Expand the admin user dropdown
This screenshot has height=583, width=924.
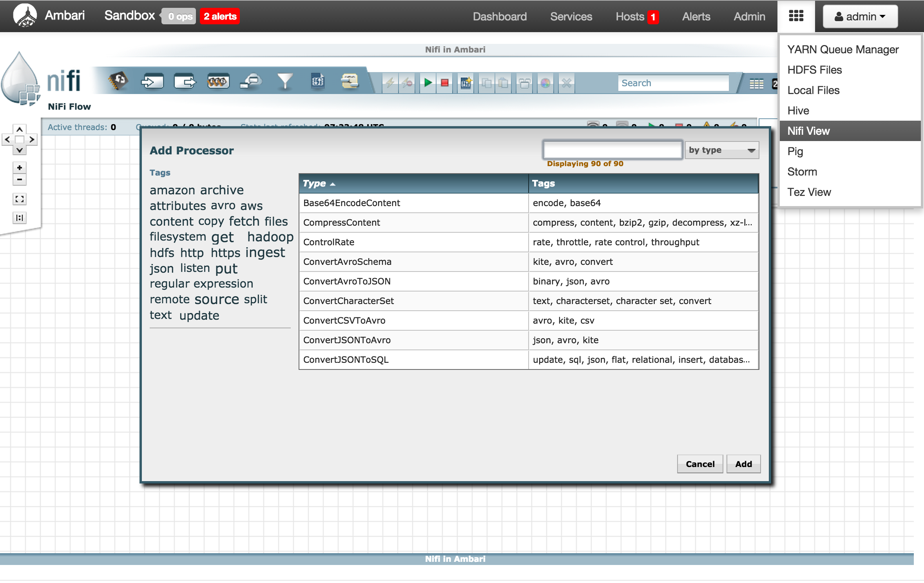pyautogui.click(x=860, y=16)
